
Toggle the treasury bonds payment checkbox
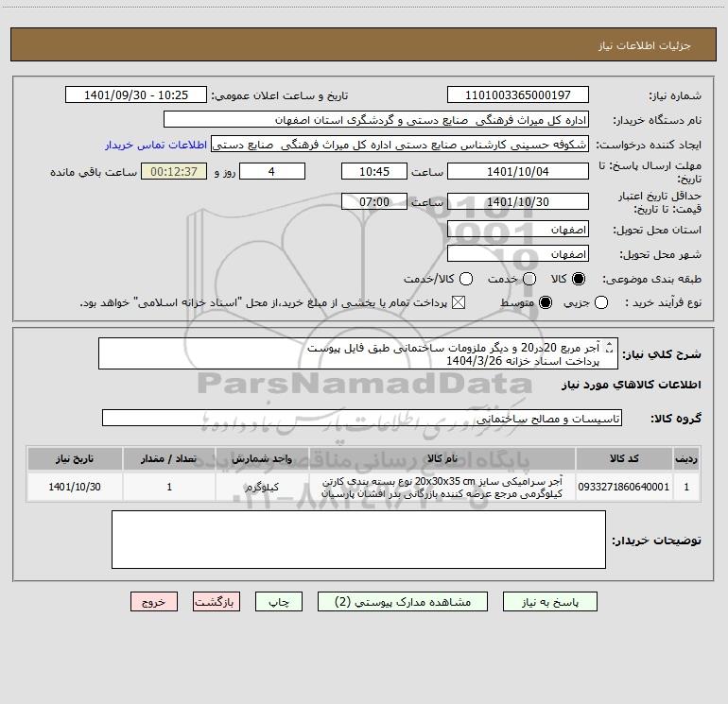(x=459, y=302)
